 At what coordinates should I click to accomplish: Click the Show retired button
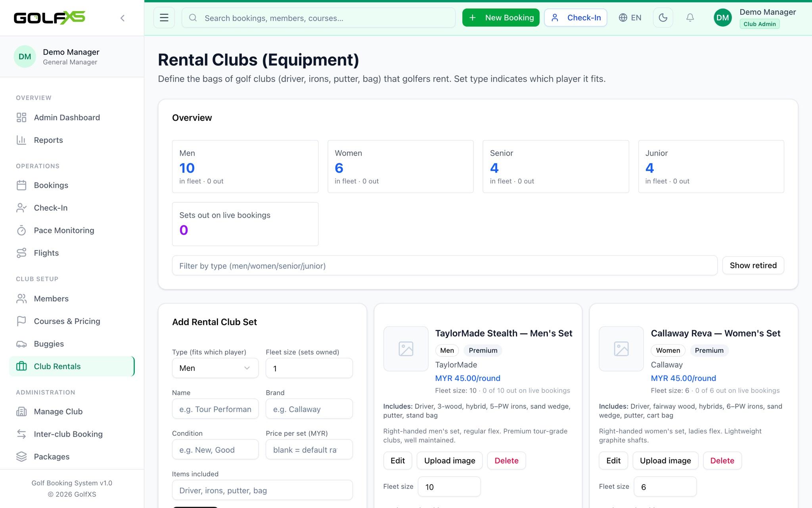[x=753, y=266]
